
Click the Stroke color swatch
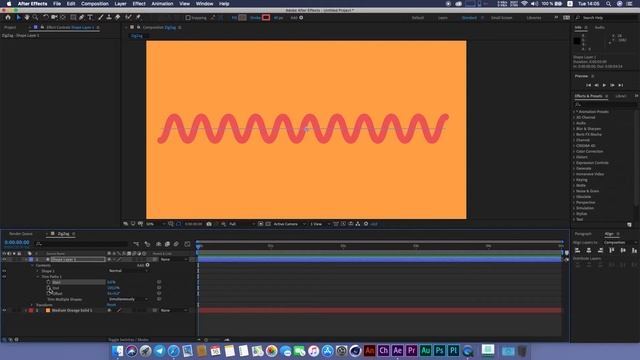pyautogui.click(x=266, y=18)
